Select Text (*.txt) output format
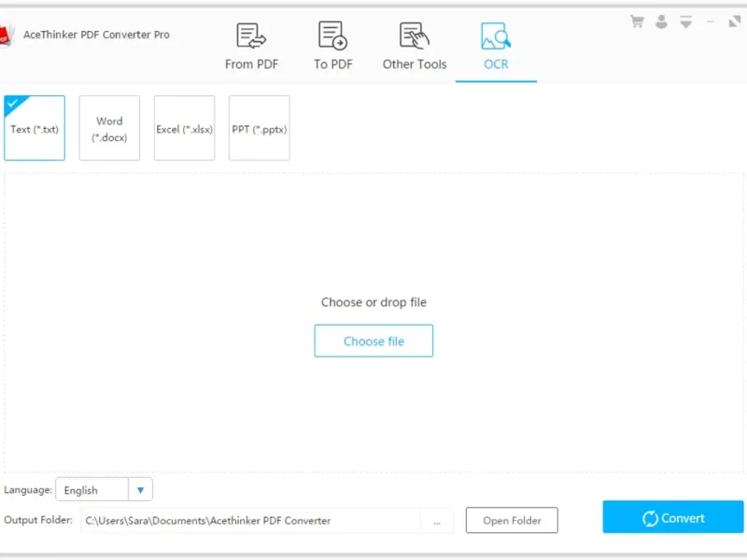 click(35, 128)
